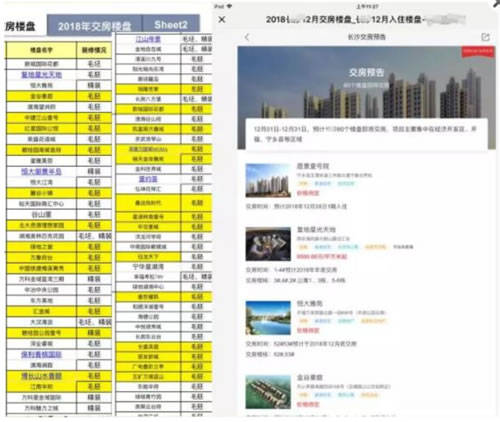Click the red ribbon badge on banner
Image resolution: width=500 pixels, height=422 pixels.
(x=478, y=52)
